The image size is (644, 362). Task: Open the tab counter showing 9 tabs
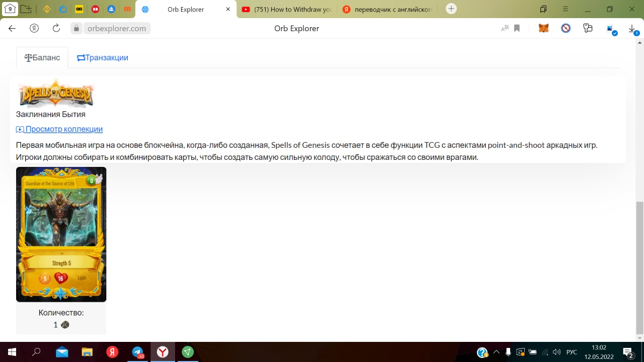(10, 9)
